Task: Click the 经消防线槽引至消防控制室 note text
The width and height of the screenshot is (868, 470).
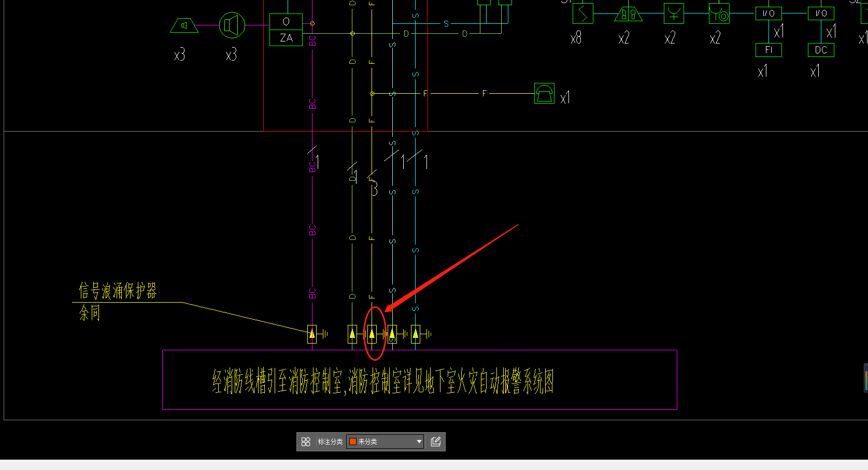Action: tap(277, 381)
